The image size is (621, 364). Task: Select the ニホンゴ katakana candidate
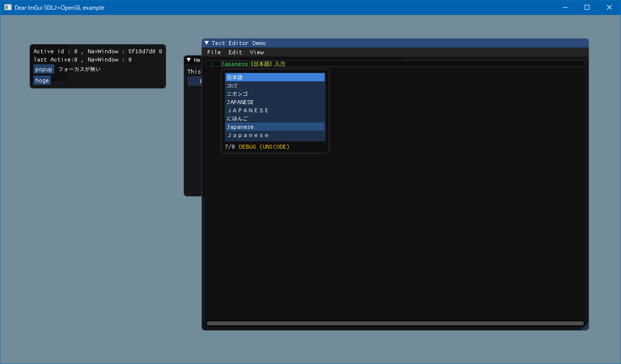coord(275,94)
